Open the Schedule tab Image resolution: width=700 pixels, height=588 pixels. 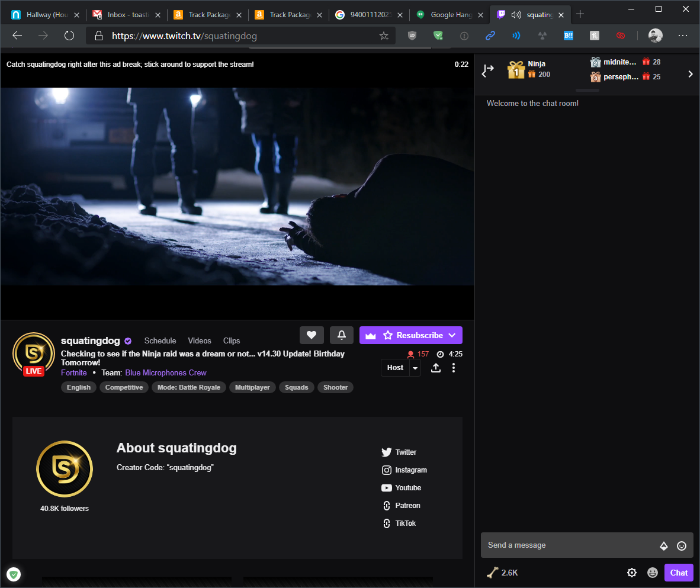(x=160, y=340)
